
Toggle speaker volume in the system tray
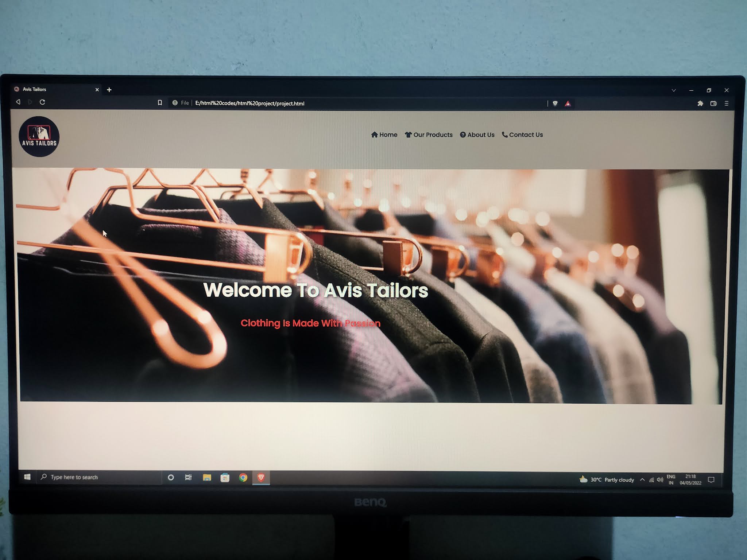660,479
